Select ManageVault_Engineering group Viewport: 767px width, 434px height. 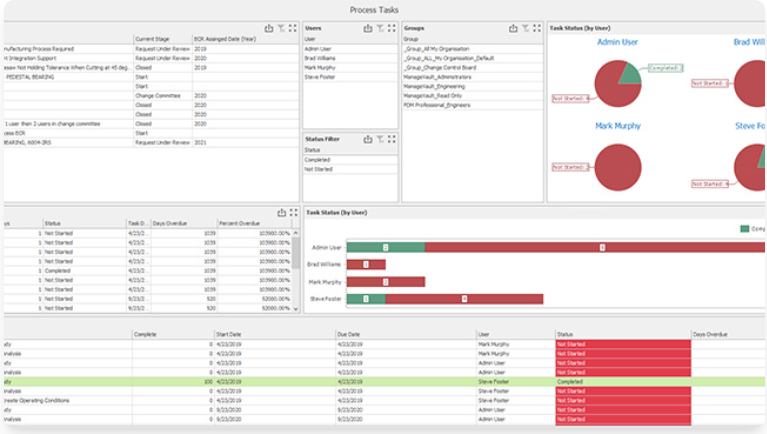pyautogui.click(x=473, y=86)
